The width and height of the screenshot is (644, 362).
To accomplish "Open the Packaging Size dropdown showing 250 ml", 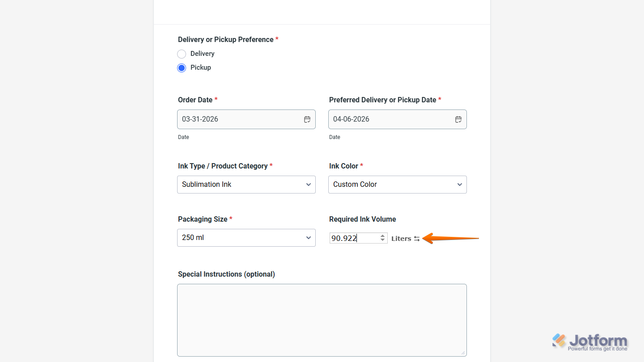I will [x=246, y=237].
